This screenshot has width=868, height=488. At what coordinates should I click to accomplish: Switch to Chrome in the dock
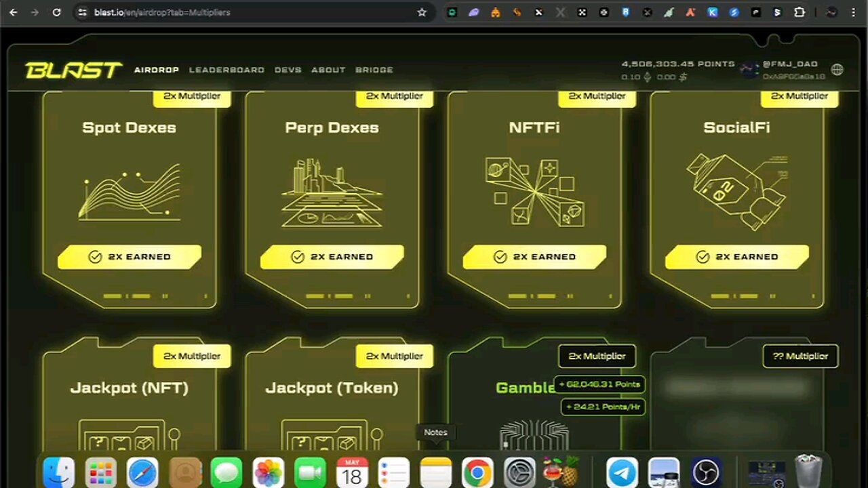477,472
